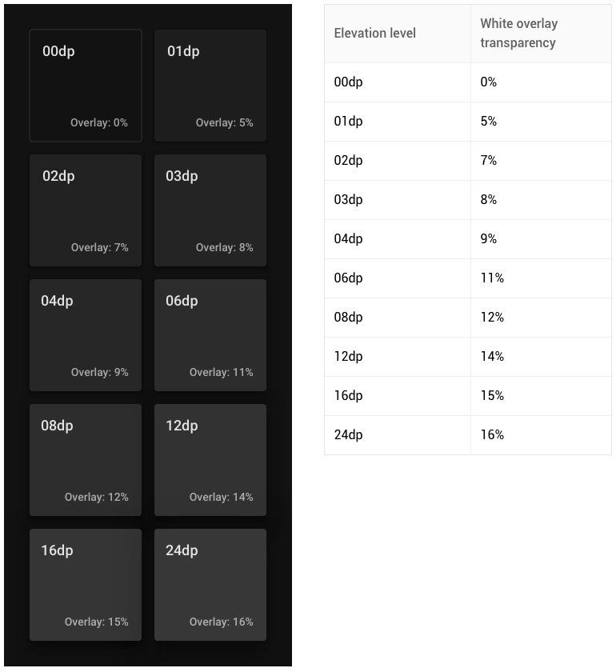Click the "White overlay transparency" column header
This screenshot has height=672, width=616.
coord(518,34)
